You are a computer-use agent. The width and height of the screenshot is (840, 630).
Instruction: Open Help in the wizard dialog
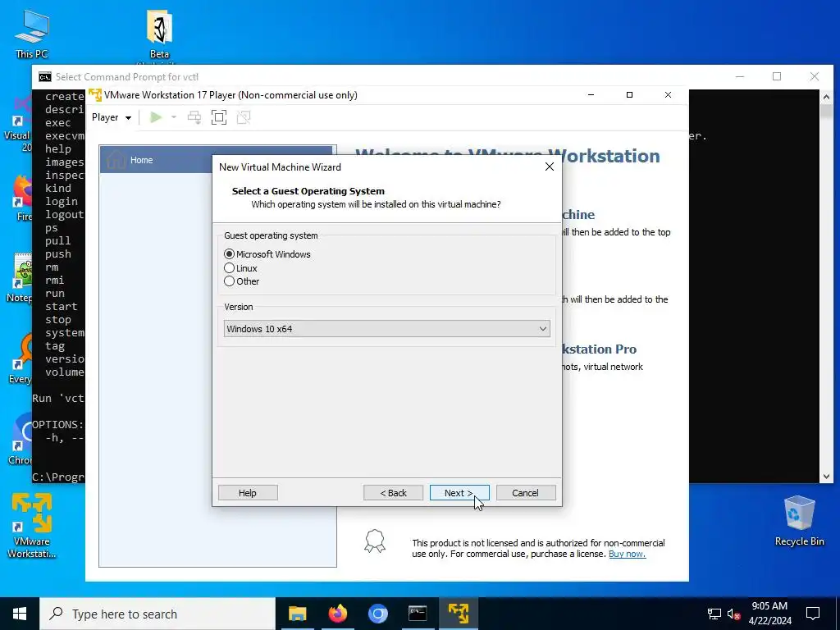[x=248, y=493]
